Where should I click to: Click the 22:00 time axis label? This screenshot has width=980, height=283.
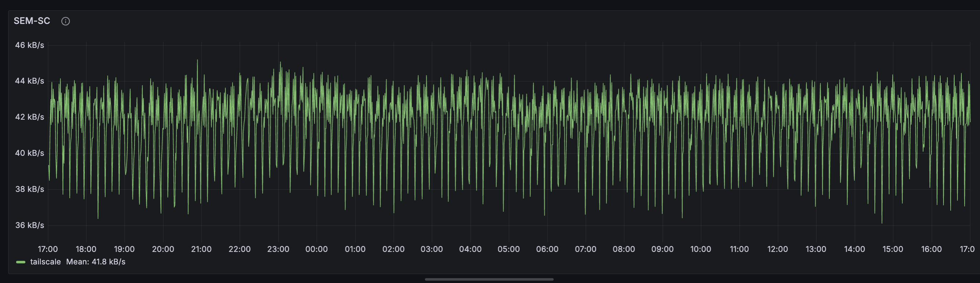[240, 249]
